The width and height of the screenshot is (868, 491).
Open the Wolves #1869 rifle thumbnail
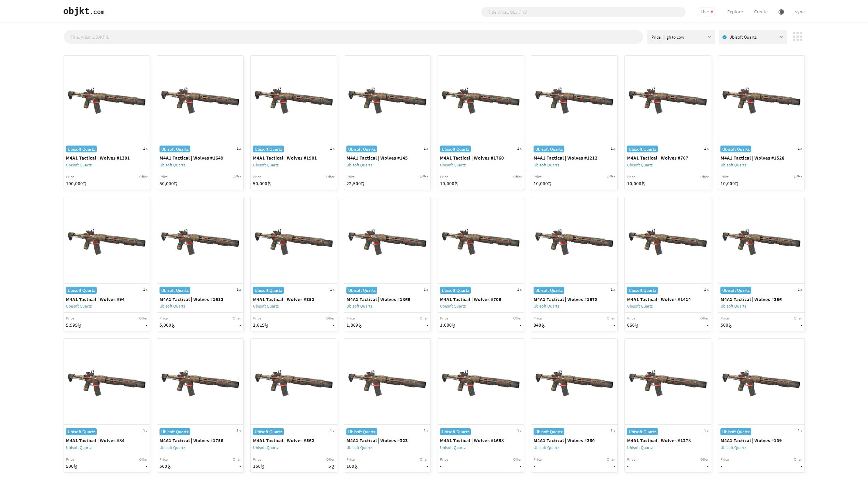tap(387, 241)
